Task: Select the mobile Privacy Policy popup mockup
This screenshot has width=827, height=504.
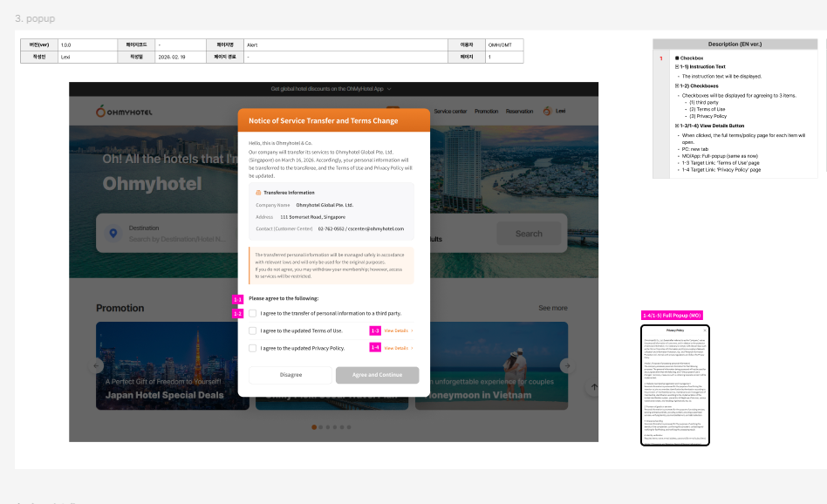Action: click(675, 385)
